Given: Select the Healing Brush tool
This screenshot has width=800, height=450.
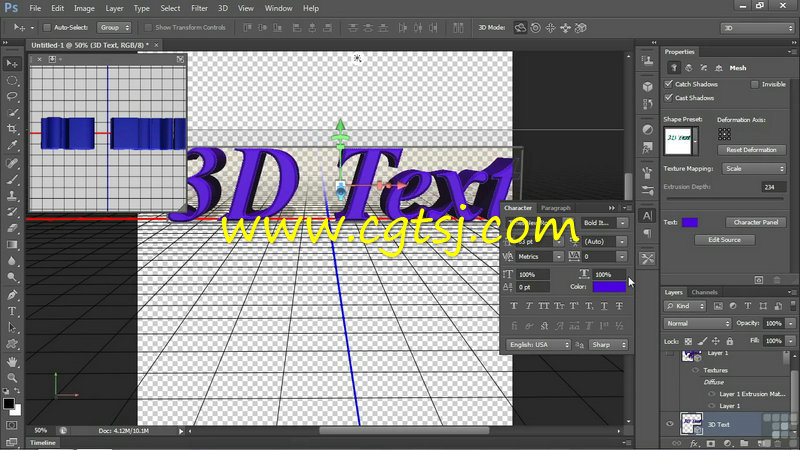Looking at the screenshot, I should (x=12, y=163).
